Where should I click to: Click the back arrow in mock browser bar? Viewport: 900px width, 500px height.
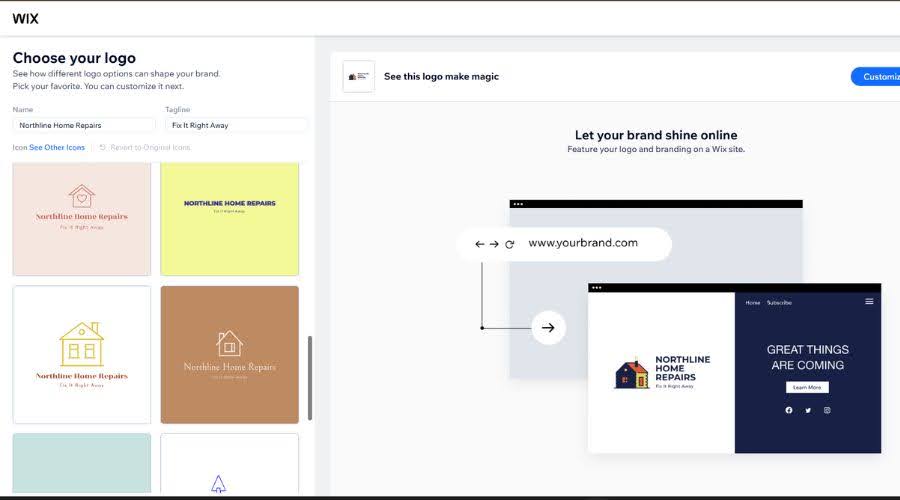(x=480, y=244)
